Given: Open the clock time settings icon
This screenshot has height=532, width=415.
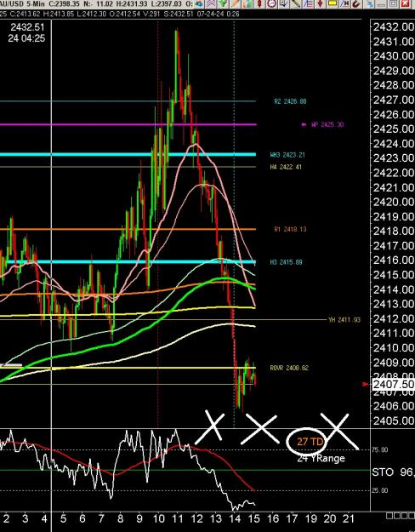Looking at the screenshot, I should click(x=271, y=3).
